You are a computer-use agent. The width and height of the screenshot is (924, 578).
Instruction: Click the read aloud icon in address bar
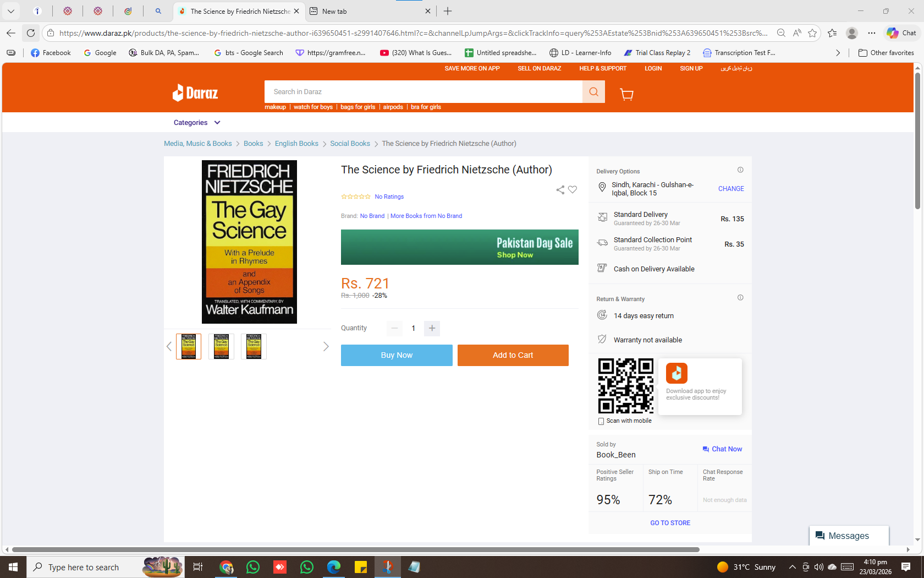[x=797, y=33]
